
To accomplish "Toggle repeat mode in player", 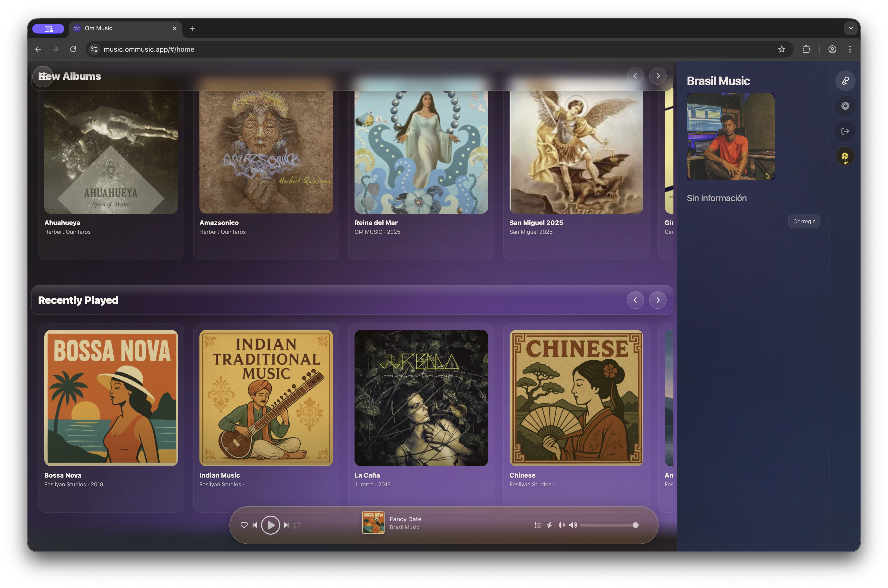I will [297, 525].
